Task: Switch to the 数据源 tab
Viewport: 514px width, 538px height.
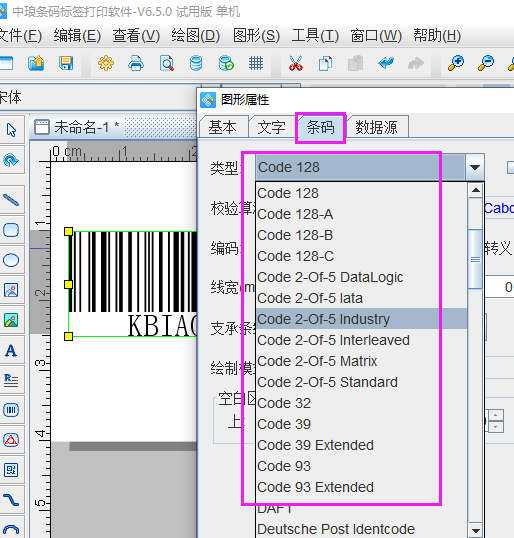Action: point(376,127)
